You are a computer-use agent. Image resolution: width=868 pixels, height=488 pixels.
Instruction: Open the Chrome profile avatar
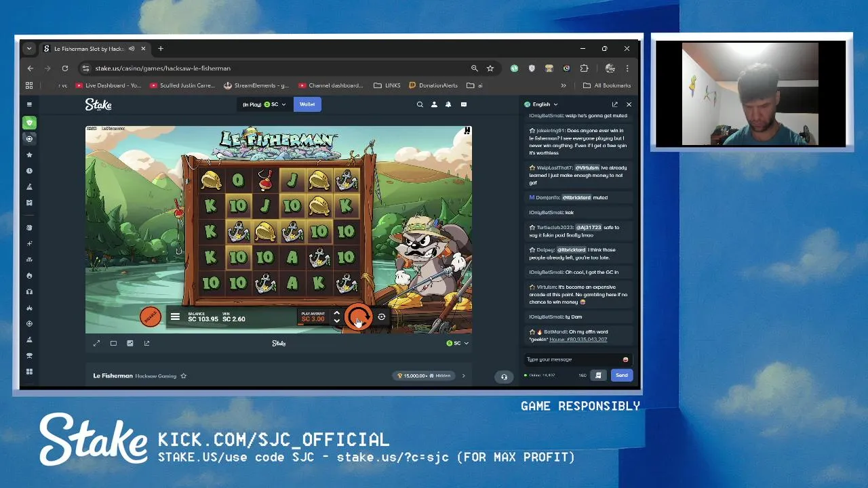(x=610, y=68)
